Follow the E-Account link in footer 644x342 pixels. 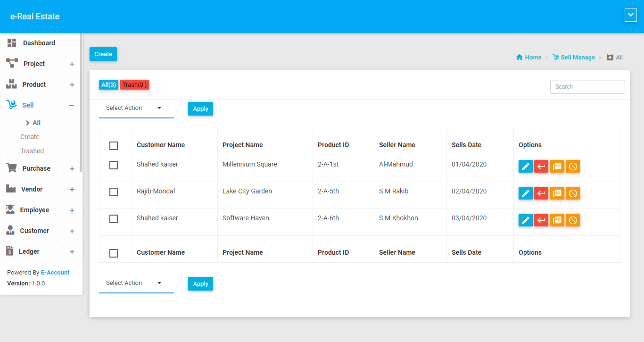[55, 273]
